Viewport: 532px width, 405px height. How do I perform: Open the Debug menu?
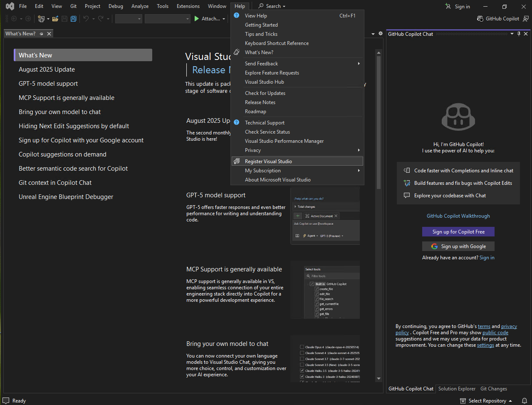pos(116,6)
